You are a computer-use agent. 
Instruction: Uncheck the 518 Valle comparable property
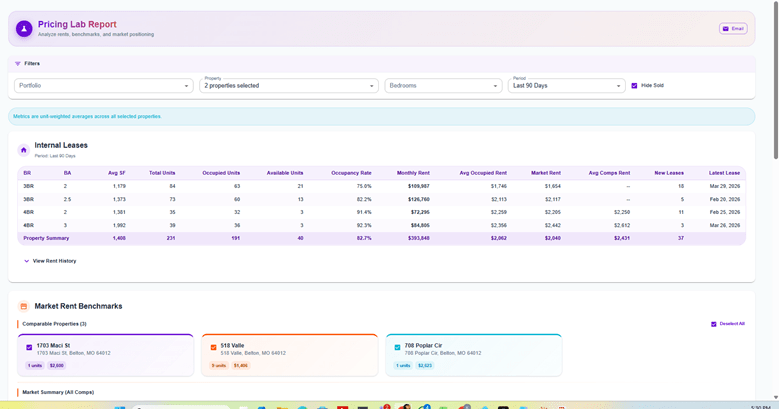[x=213, y=348]
